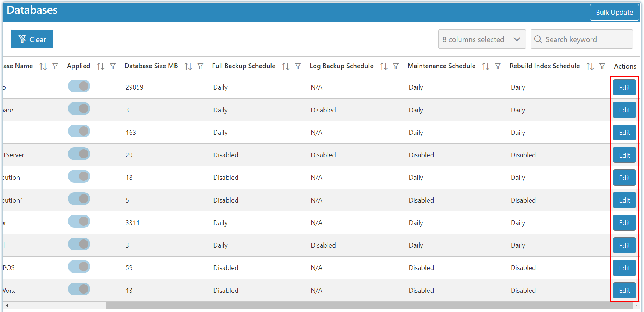
Task: Sort by Full Backup Schedule column
Action: click(x=286, y=66)
